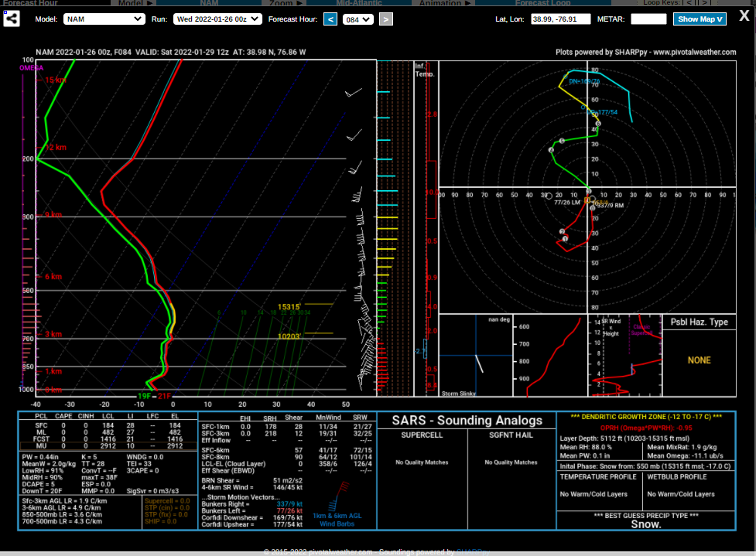
Task: Focus the METAR text field
Action: [648, 19]
